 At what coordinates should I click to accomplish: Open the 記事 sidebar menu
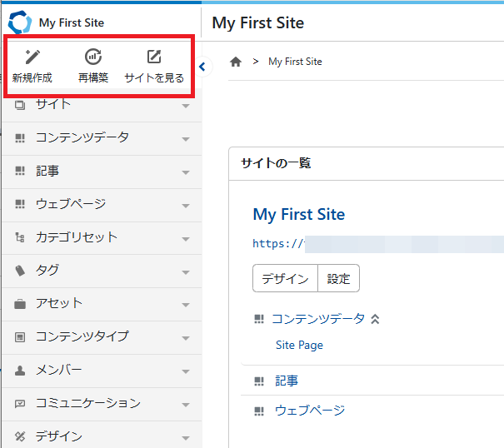(47, 171)
